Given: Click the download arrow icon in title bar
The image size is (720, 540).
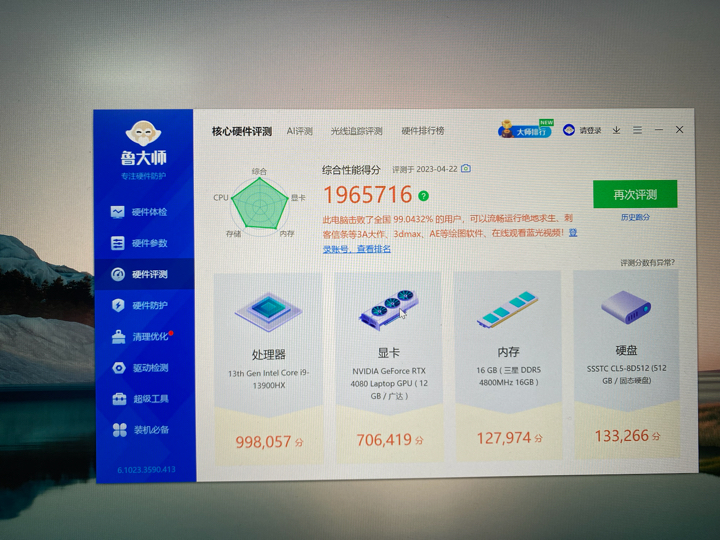Looking at the screenshot, I should (x=616, y=130).
